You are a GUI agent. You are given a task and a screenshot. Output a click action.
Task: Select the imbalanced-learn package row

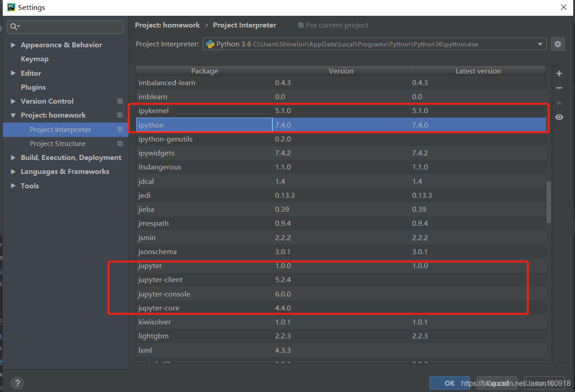(x=341, y=83)
